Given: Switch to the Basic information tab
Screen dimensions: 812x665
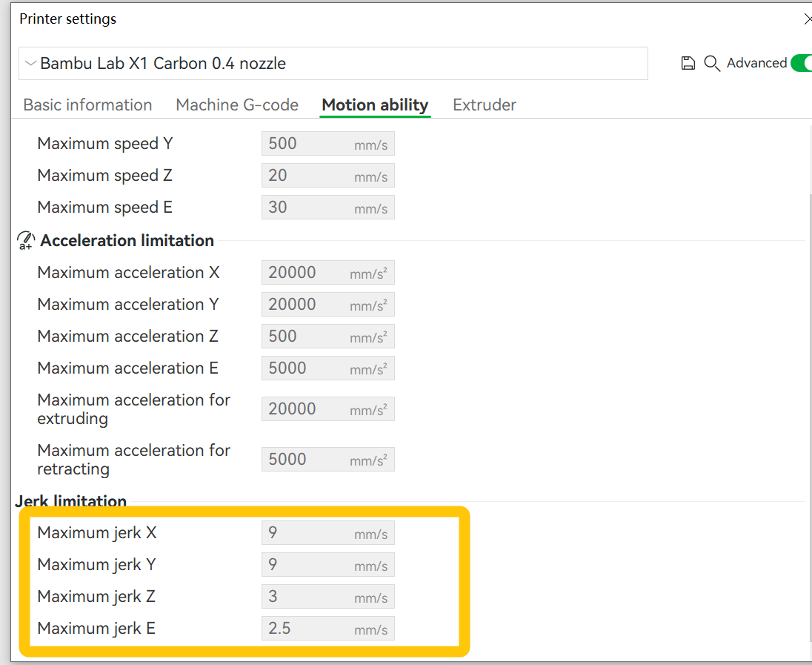Looking at the screenshot, I should (x=87, y=105).
